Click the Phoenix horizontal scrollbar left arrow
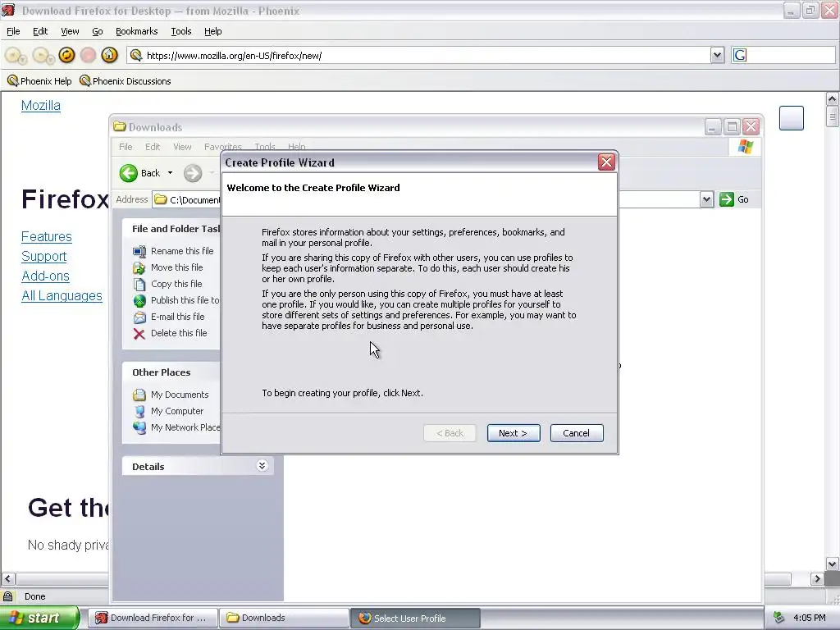Image resolution: width=840 pixels, height=630 pixels. [8, 578]
